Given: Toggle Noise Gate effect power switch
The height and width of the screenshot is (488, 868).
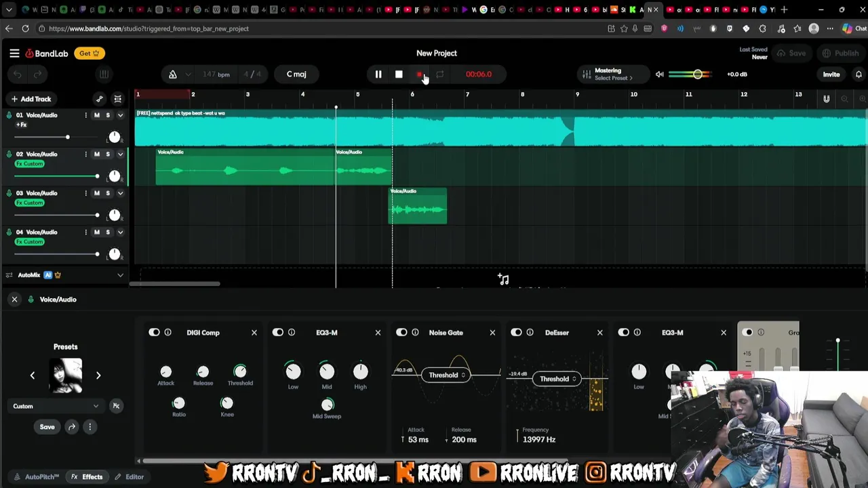Looking at the screenshot, I should pyautogui.click(x=401, y=332).
